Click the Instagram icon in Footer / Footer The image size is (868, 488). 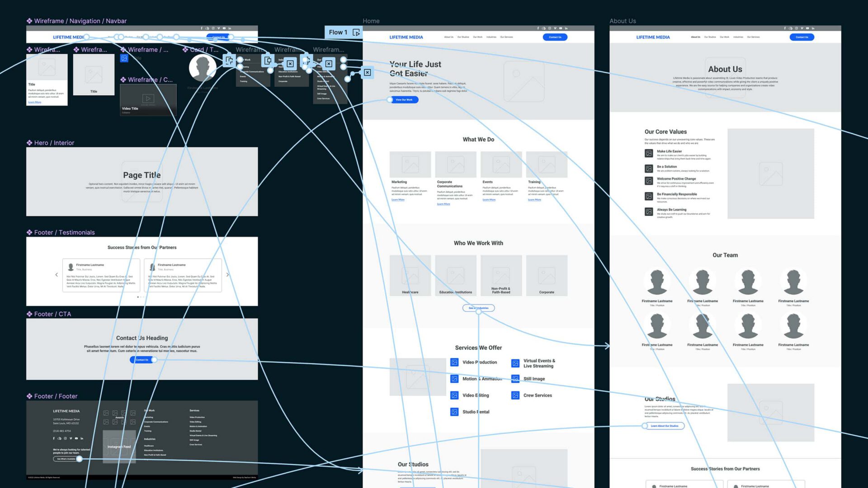pos(65,438)
